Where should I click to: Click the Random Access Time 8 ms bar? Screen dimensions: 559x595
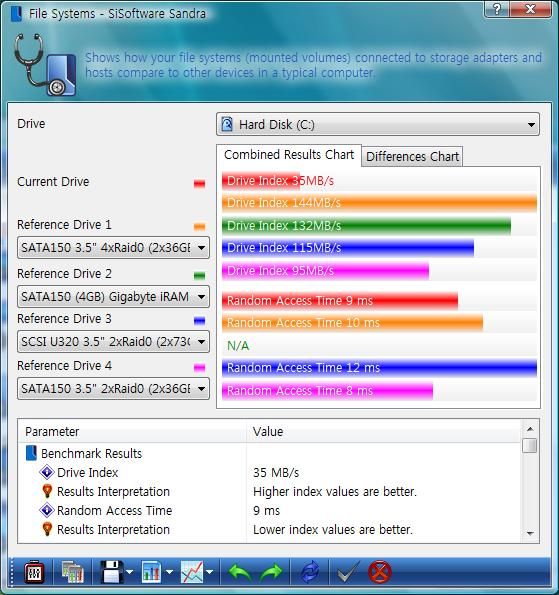coord(327,391)
